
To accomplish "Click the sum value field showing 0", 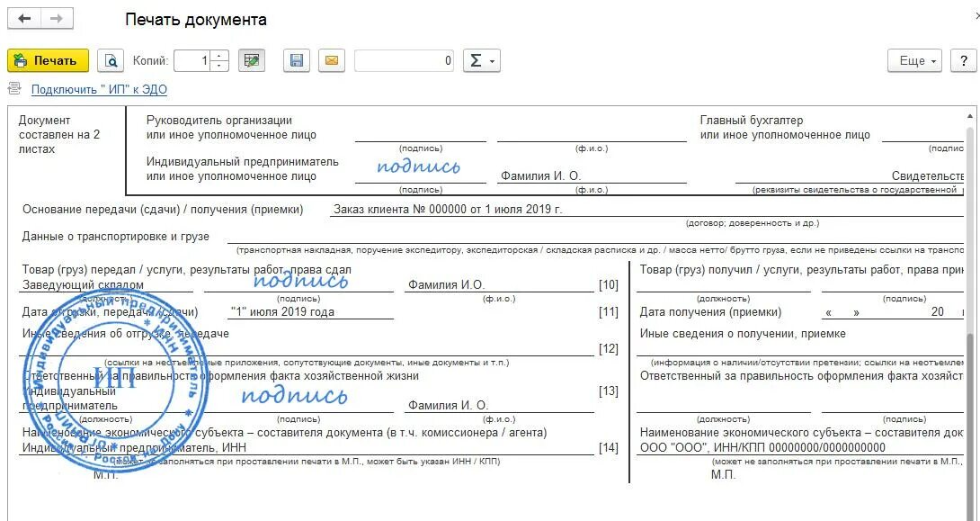I will (405, 60).
